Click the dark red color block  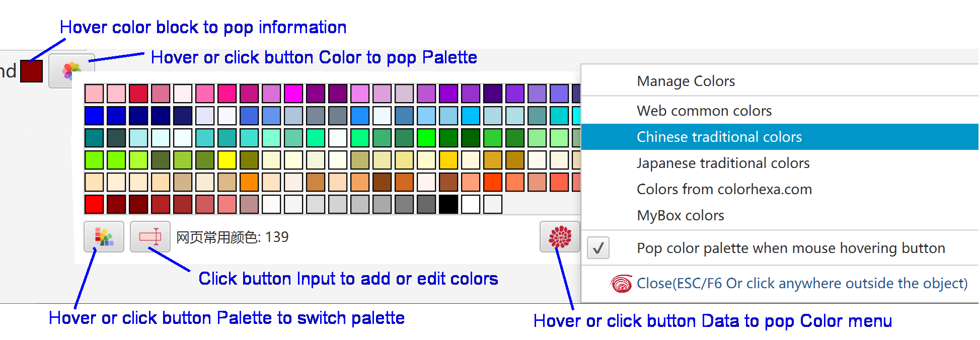click(x=31, y=71)
